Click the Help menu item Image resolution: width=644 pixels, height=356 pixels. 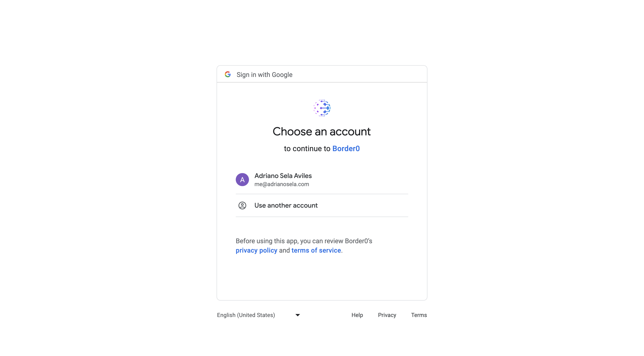(x=357, y=315)
